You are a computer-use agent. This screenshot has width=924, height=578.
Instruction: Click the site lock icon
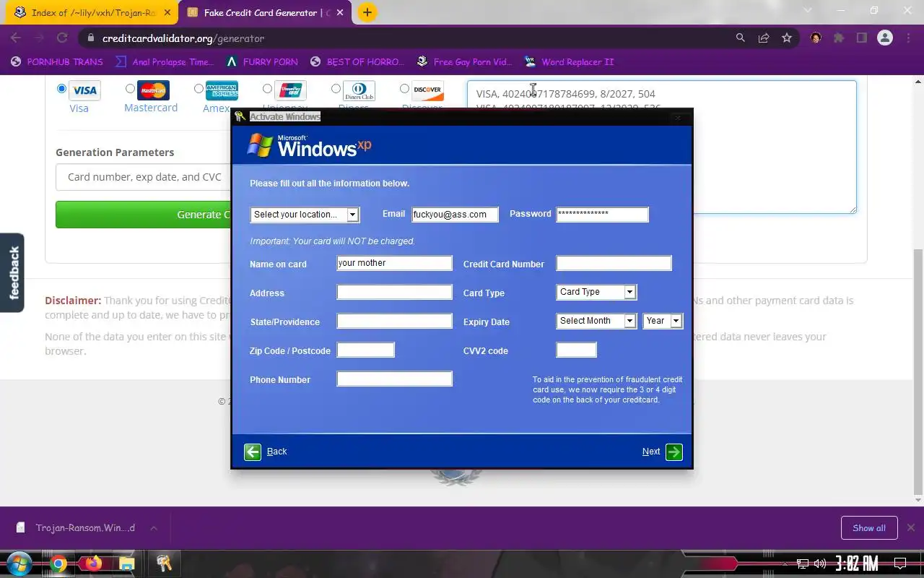click(x=90, y=38)
